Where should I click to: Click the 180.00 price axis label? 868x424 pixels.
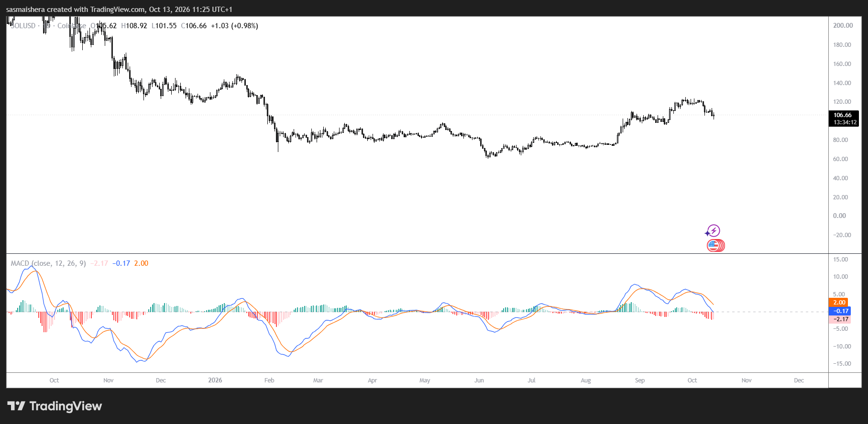point(842,45)
